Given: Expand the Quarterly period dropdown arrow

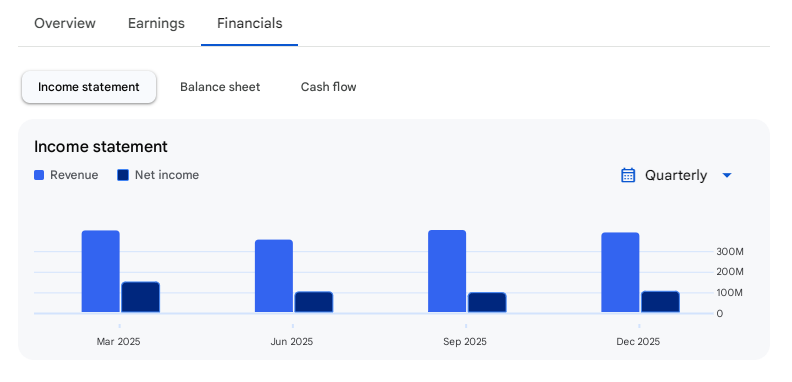Looking at the screenshot, I should (727, 175).
